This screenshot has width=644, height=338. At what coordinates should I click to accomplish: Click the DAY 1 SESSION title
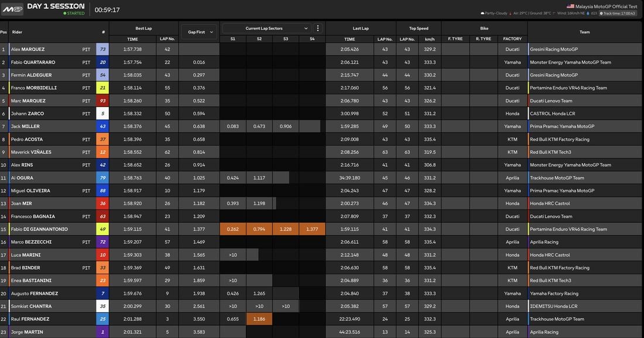point(56,6)
